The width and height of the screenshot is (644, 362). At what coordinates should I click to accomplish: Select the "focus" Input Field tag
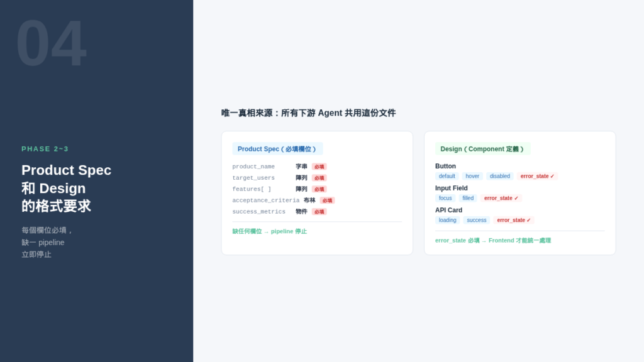tap(445, 199)
